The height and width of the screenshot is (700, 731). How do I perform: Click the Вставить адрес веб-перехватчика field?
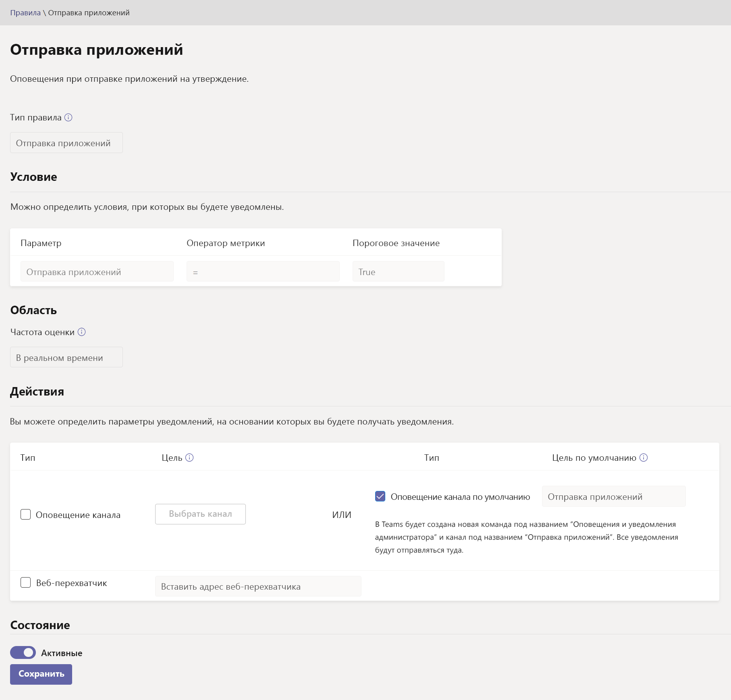[x=258, y=586]
